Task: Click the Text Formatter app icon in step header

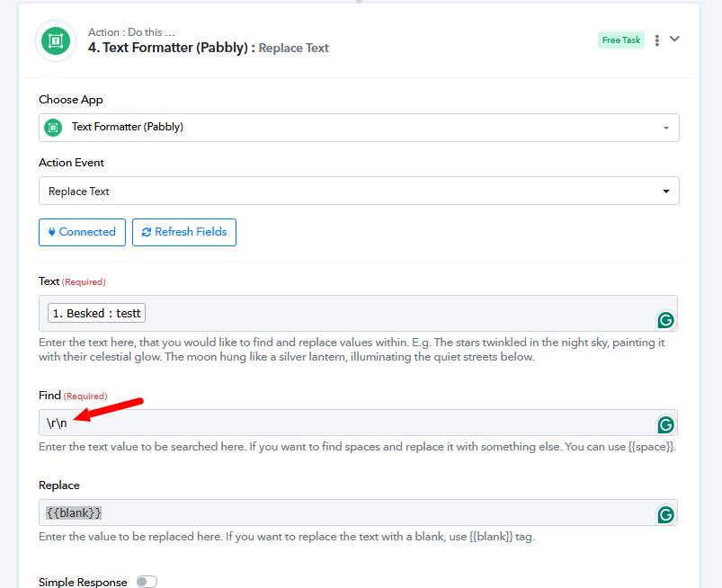Action: pos(56,41)
